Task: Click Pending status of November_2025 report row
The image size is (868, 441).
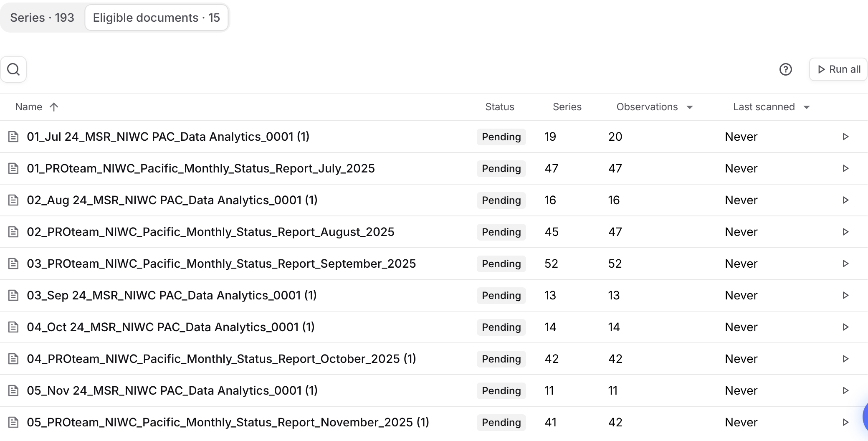Action: pyautogui.click(x=501, y=422)
